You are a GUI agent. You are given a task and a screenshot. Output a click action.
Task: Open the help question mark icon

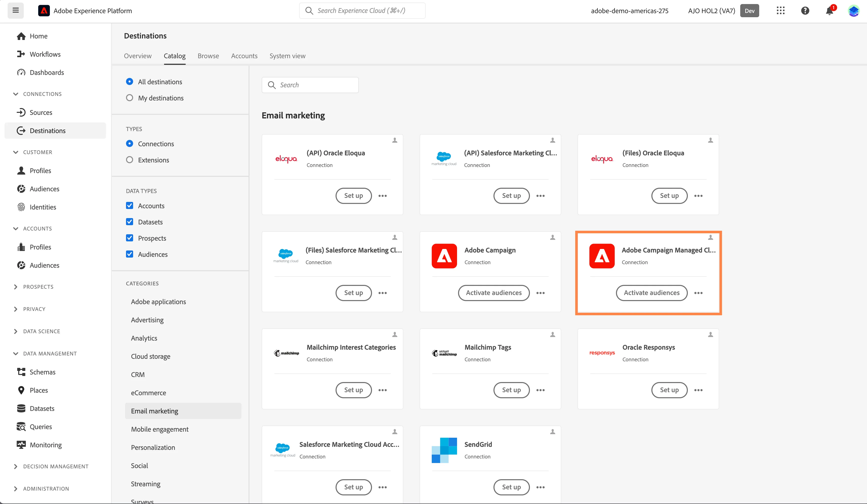click(x=805, y=11)
